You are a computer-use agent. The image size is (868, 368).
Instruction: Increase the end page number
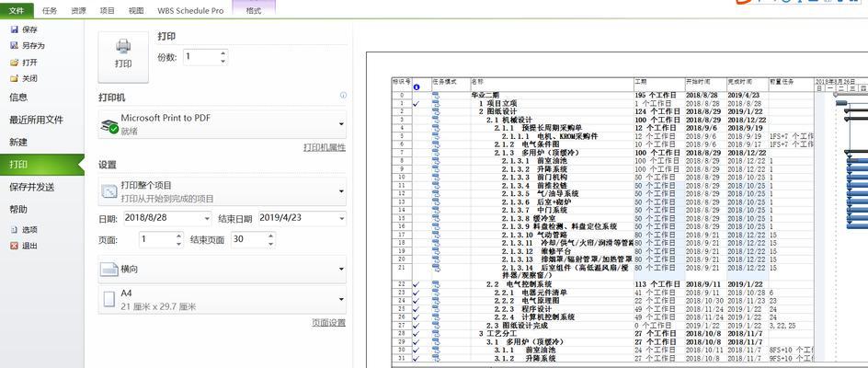point(271,236)
